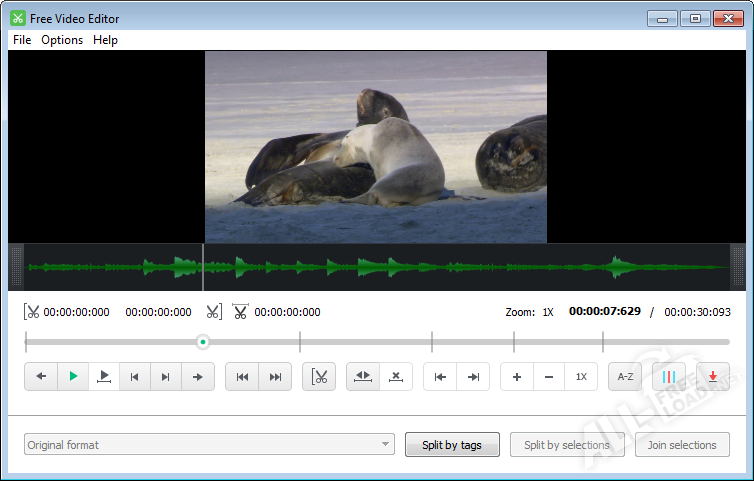754x481 pixels.
Task: Jump to the previous tag marker
Action: 440,377
